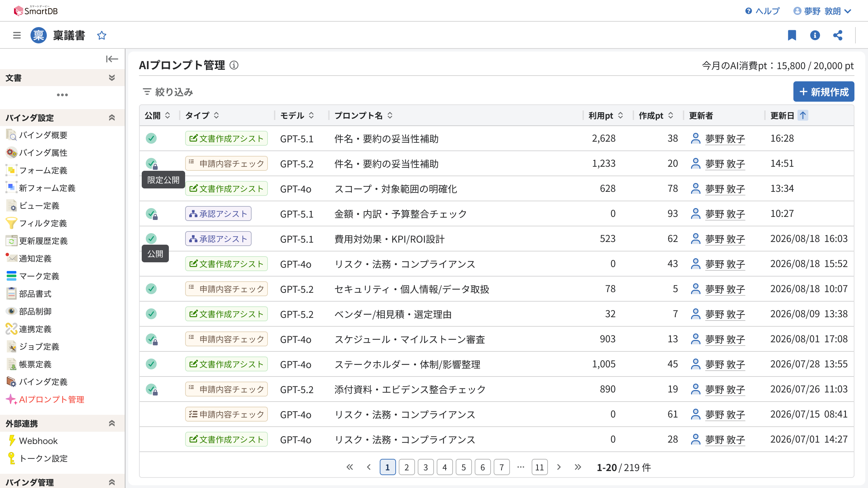Open 新フォーム定義 in the sidebar
868x488 pixels.
click(x=47, y=188)
